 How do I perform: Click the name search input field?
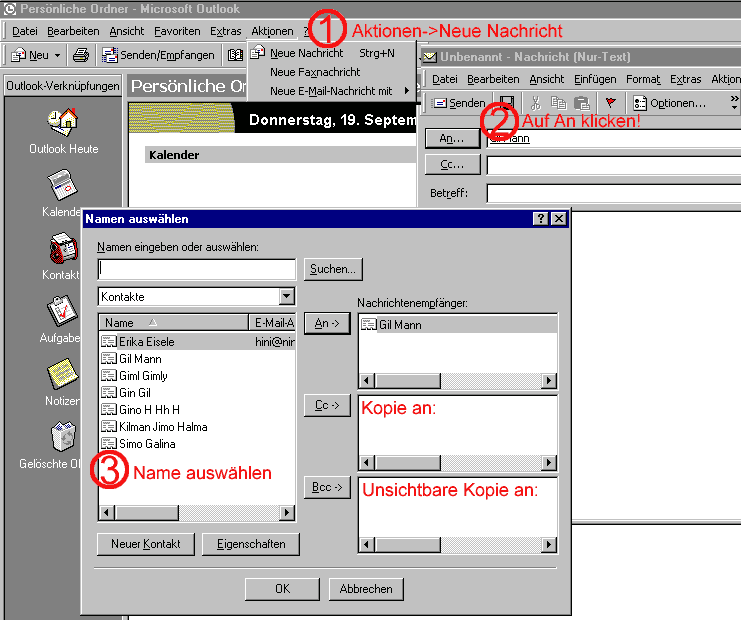coord(196,269)
